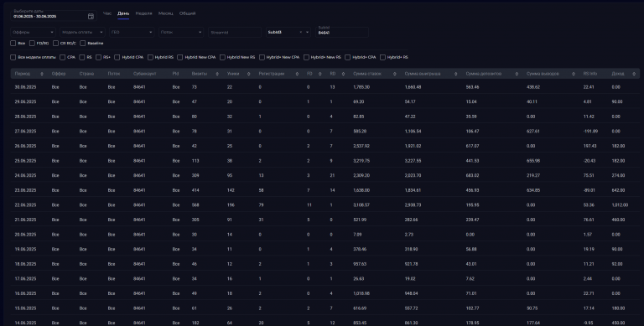The width and height of the screenshot is (644, 326).
Task: Select the 27.06.2025 period cell
Action: coord(25,132)
